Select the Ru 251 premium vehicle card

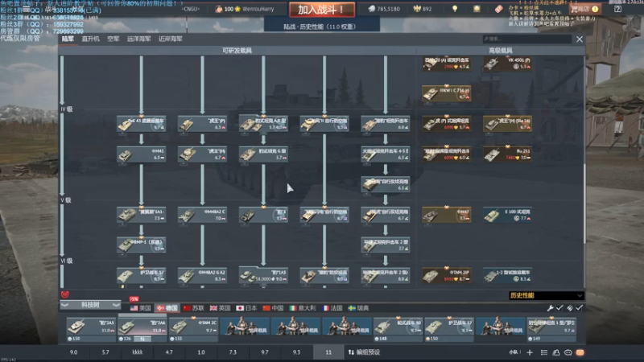[507, 154]
